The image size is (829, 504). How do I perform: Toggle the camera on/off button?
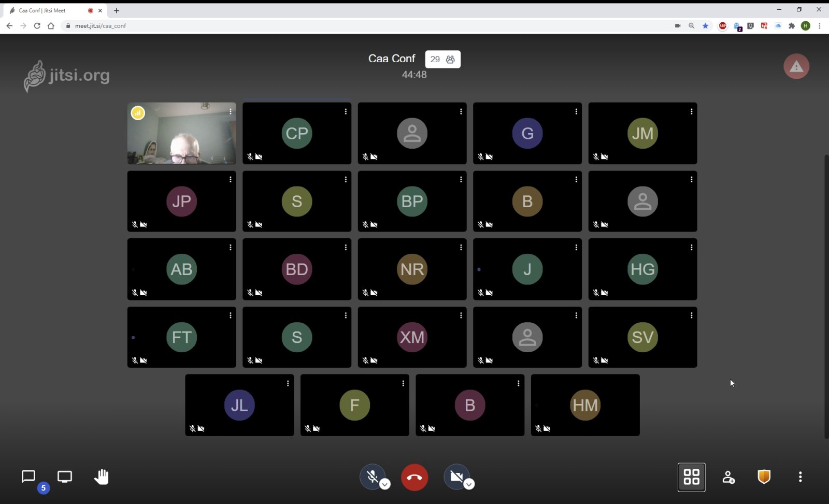click(456, 477)
